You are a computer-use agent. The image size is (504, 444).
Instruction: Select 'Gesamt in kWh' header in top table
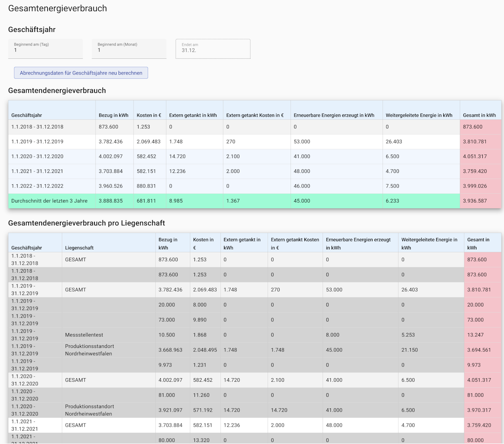pos(479,115)
